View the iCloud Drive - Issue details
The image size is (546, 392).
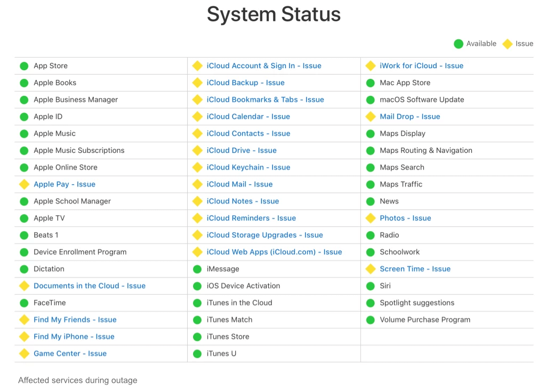[242, 151]
